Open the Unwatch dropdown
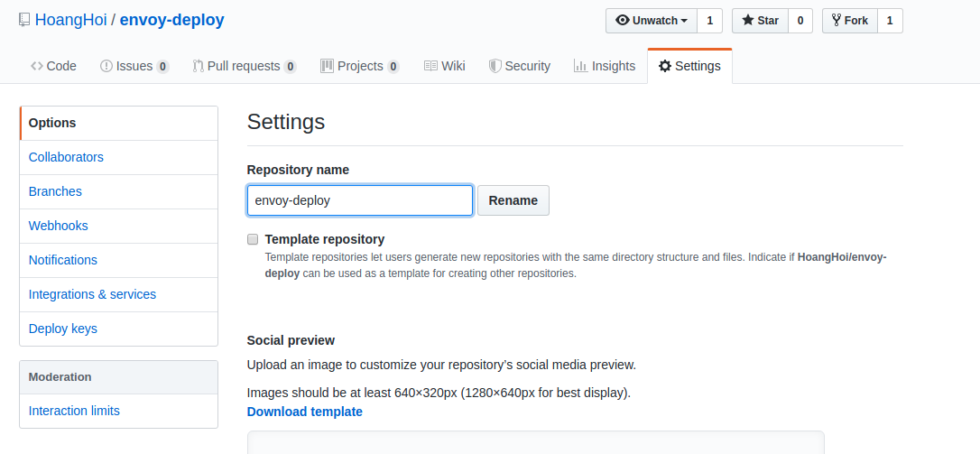 (652, 21)
